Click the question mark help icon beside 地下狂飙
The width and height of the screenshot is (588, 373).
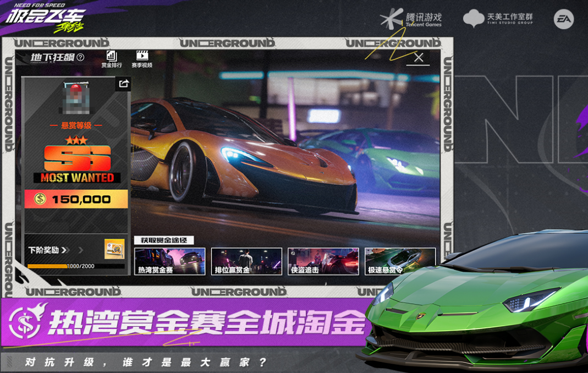(81, 57)
